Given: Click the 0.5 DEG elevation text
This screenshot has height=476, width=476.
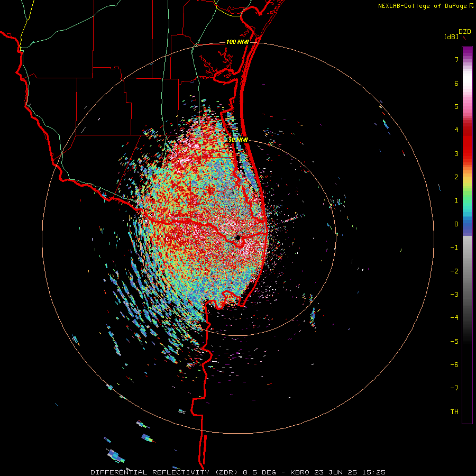Looking at the screenshot, I should pos(259,472).
